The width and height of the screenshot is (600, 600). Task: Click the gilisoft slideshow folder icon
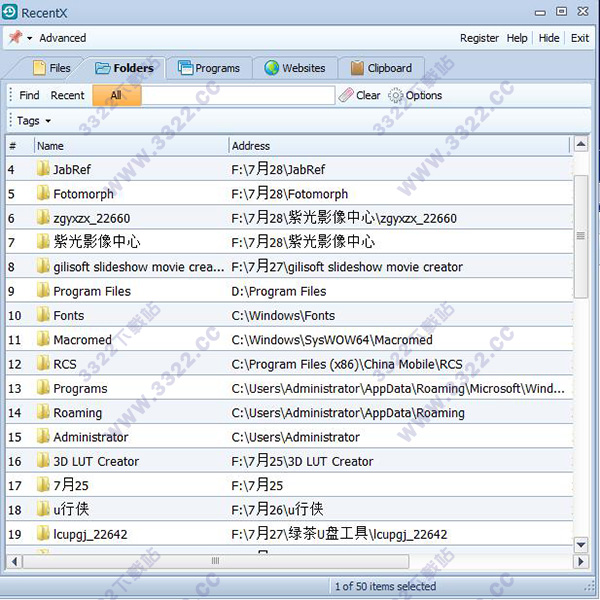(x=43, y=266)
